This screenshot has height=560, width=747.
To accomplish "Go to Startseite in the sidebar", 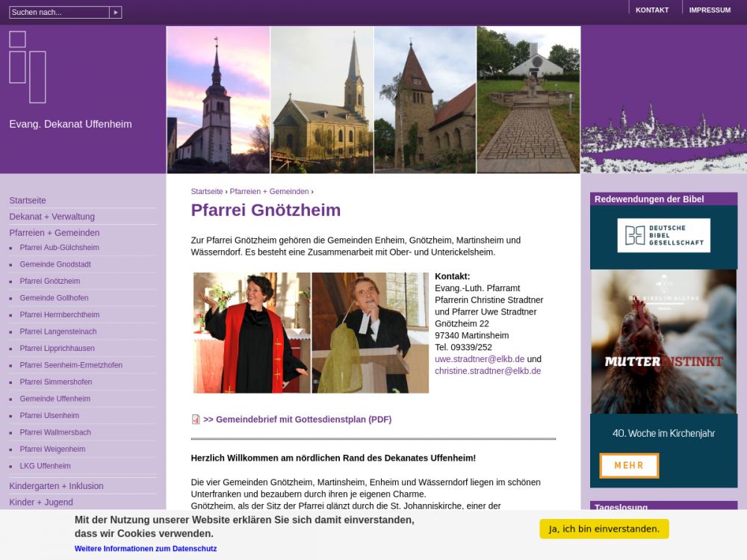I will 28,200.
